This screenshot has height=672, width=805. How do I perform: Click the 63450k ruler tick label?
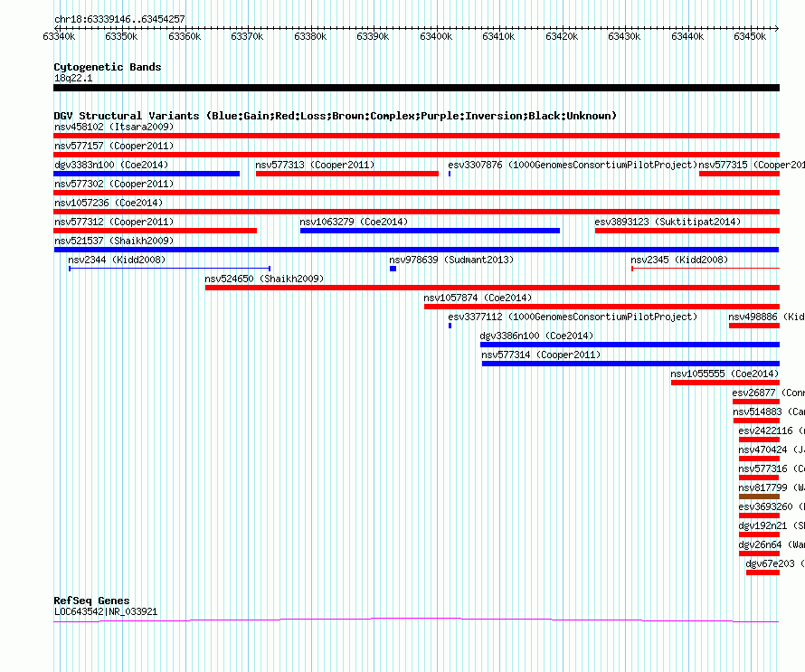750,36
